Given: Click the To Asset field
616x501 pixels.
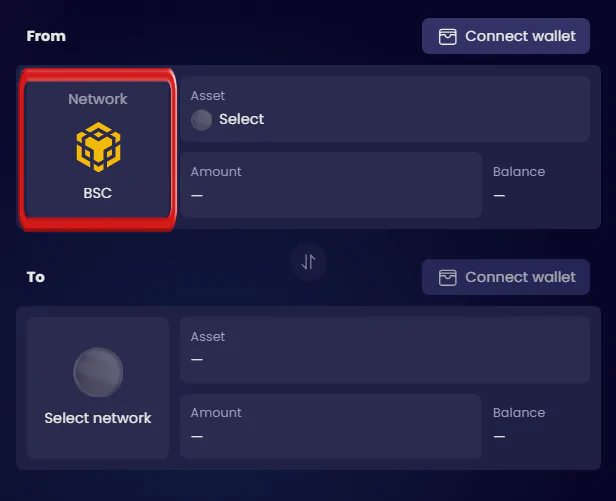Looking at the screenshot, I should click(x=385, y=350).
